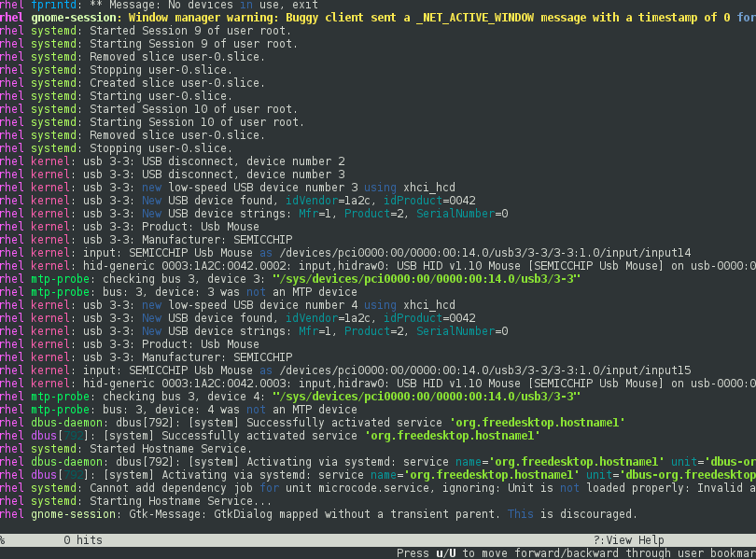The width and height of the screenshot is (756, 559).
Task: Click the "Press u/U to move forward/backward" hint
Action: (x=576, y=553)
